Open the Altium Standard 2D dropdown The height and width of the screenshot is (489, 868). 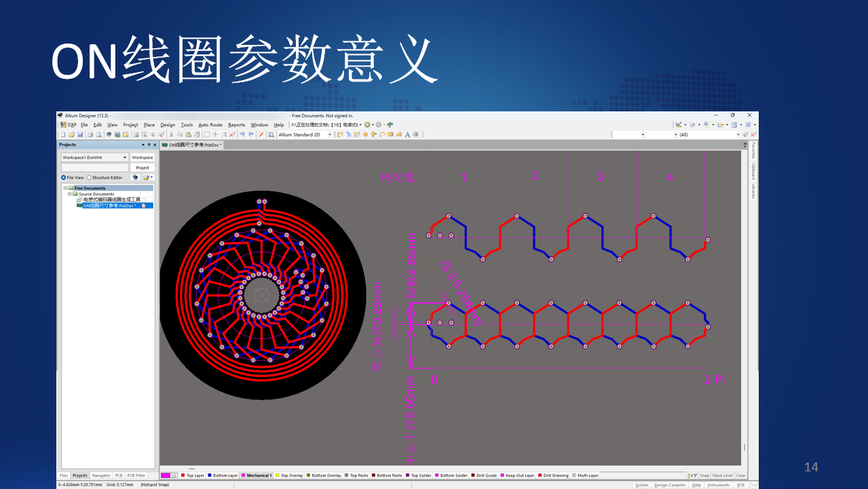pos(330,134)
